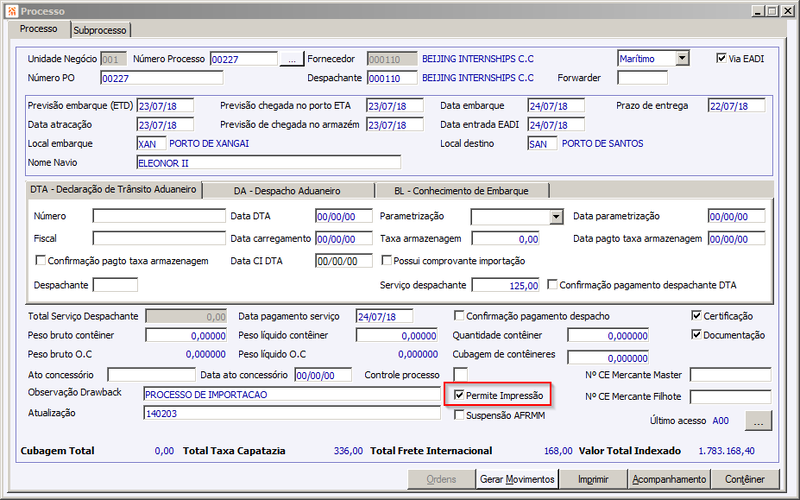The width and height of the screenshot is (800, 500).
Task: Toggle the Permite Impressão checkbox
Action: tap(459, 395)
